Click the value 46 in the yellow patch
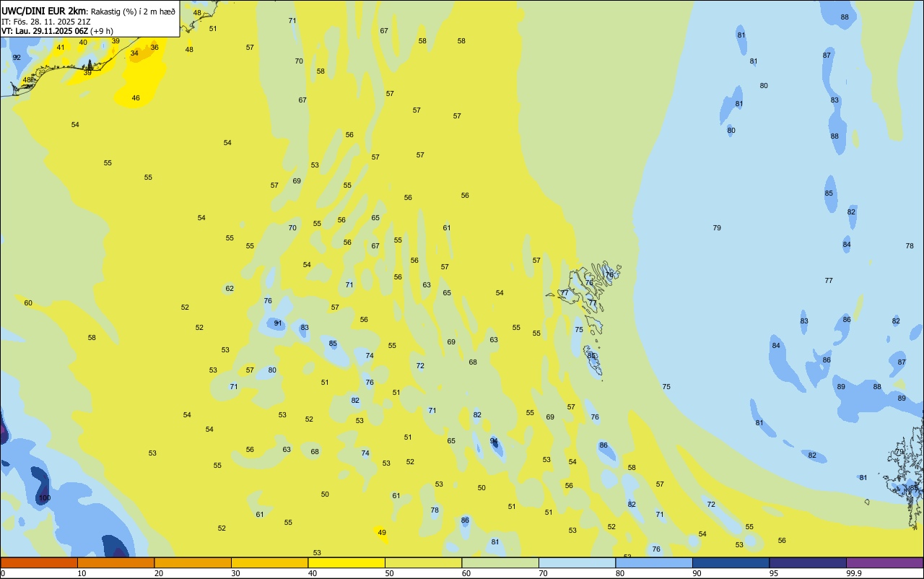Viewport: 924px width, 579px height. [136, 98]
